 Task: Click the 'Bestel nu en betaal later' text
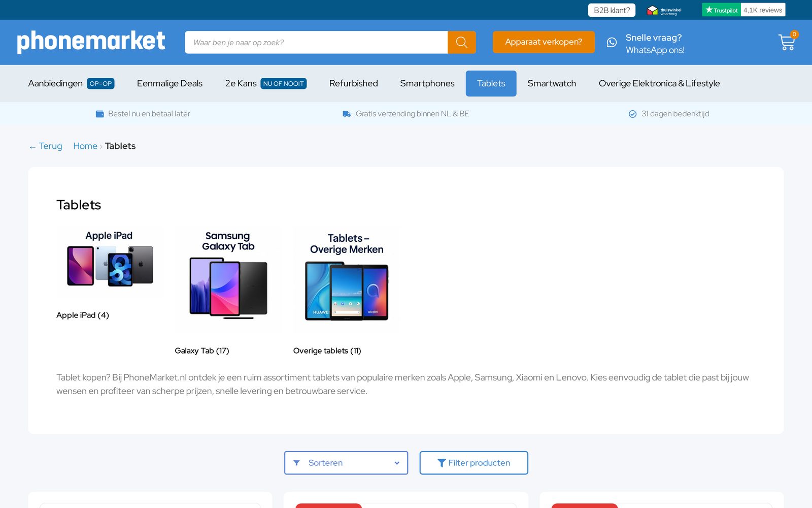click(x=149, y=114)
